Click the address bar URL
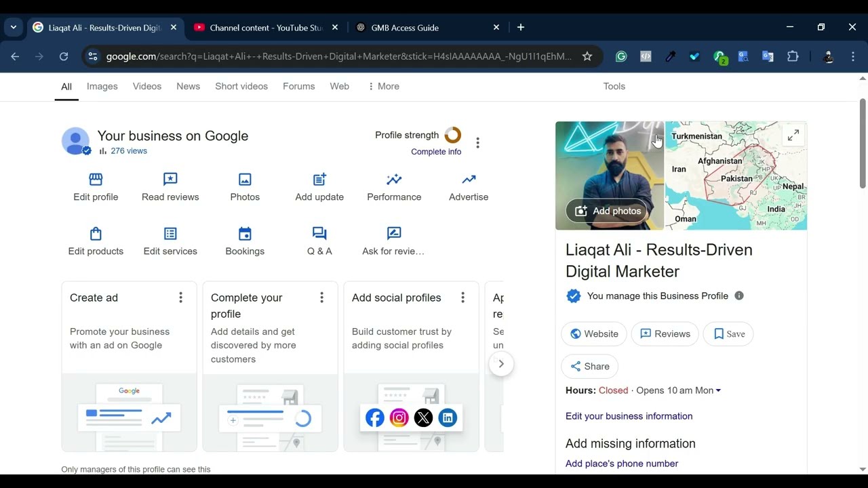This screenshot has width=868, height=488. [339, 56]
